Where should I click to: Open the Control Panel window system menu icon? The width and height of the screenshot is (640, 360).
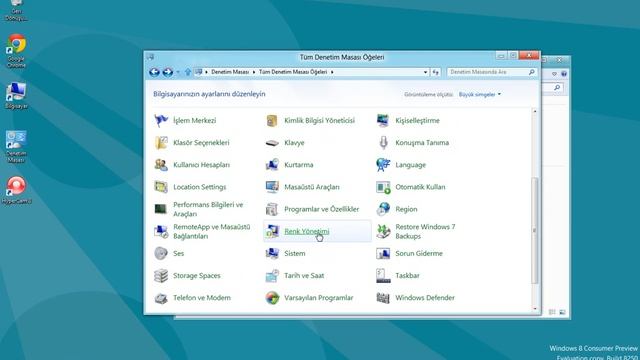point(150,57)
